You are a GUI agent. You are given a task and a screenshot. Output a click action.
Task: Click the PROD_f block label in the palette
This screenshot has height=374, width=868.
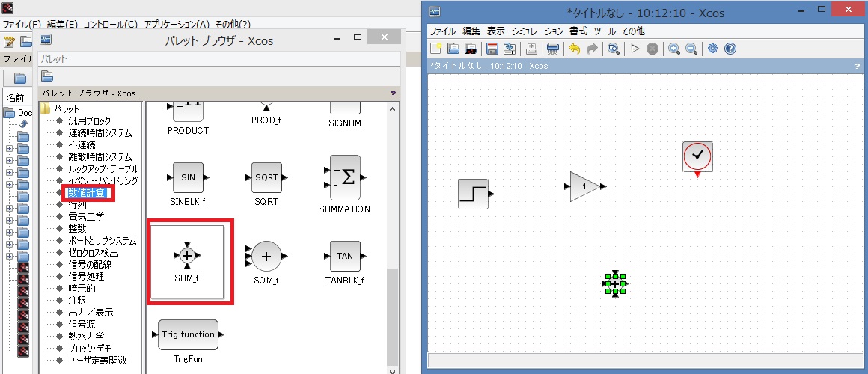coord(266,120)
